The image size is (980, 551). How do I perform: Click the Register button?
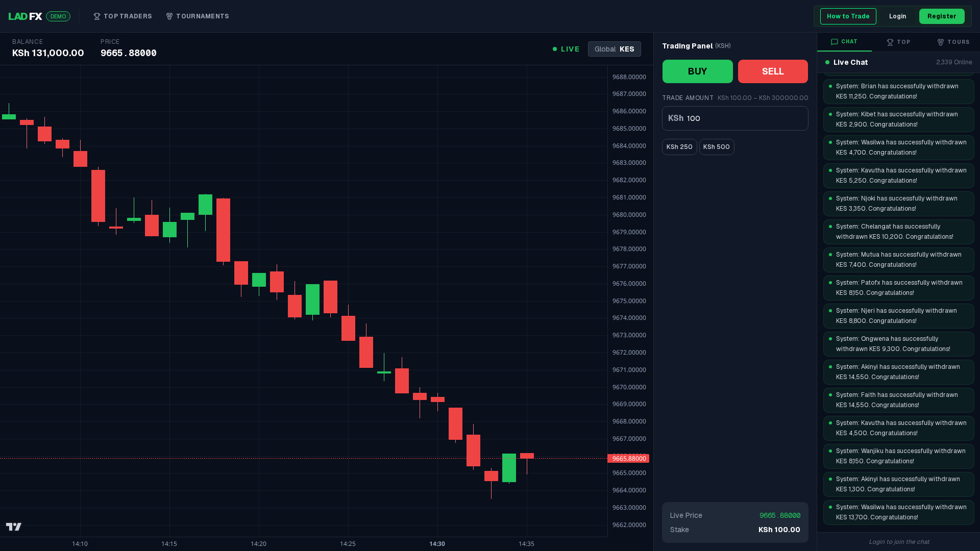[942, 16]
